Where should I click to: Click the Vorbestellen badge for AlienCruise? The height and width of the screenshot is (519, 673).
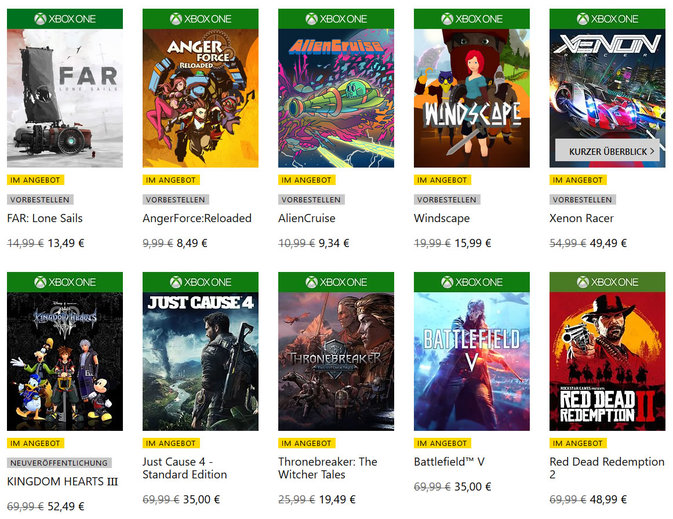click(312, 200)
